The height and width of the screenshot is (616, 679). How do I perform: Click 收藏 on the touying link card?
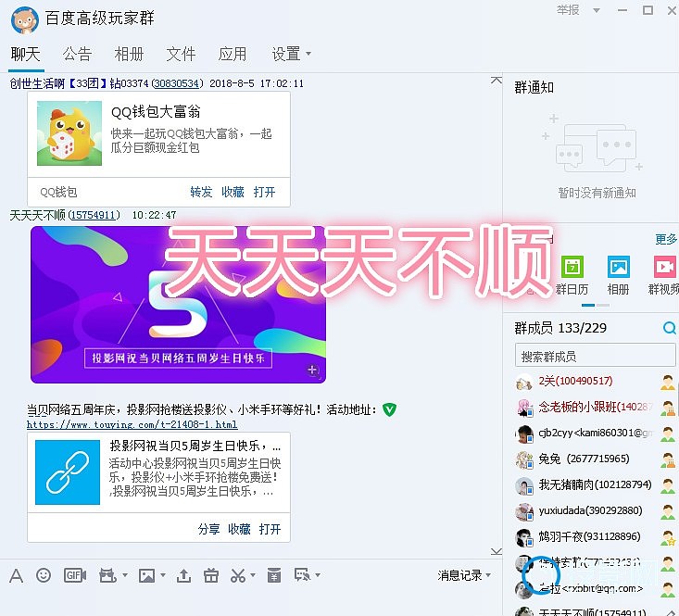click(x=240, y=529)
